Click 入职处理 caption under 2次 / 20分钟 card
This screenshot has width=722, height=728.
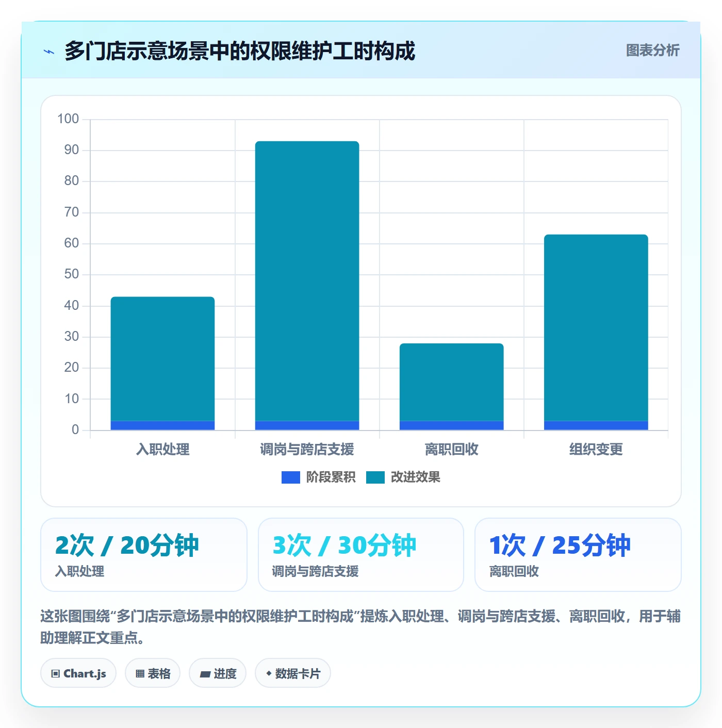pyautogui.click(x=79, y=571)
